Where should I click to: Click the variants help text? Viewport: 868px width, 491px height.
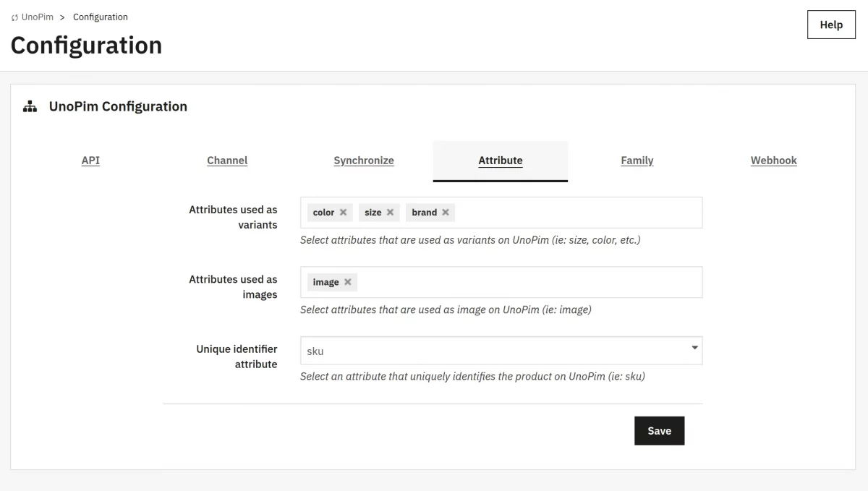point(470,240)
